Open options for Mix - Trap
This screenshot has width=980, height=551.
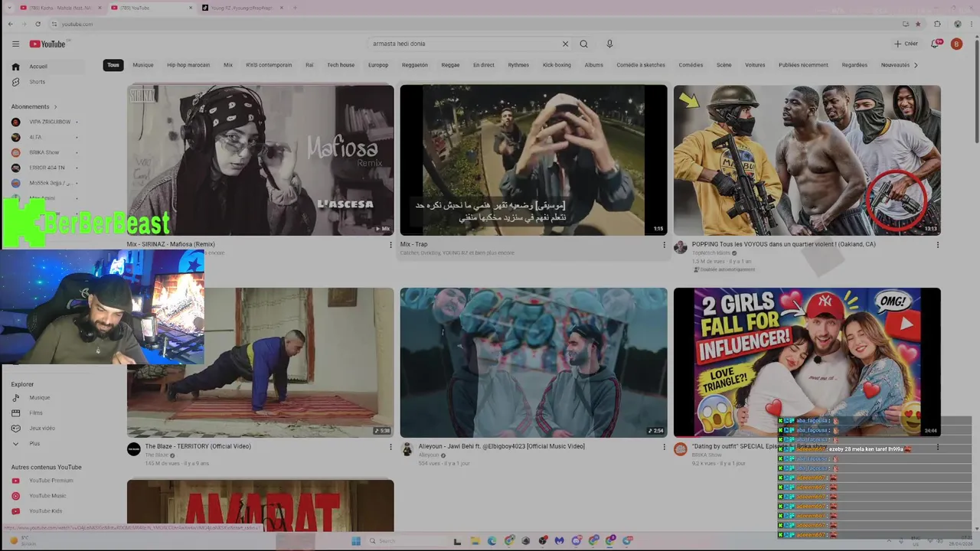(x=664, y=245)
